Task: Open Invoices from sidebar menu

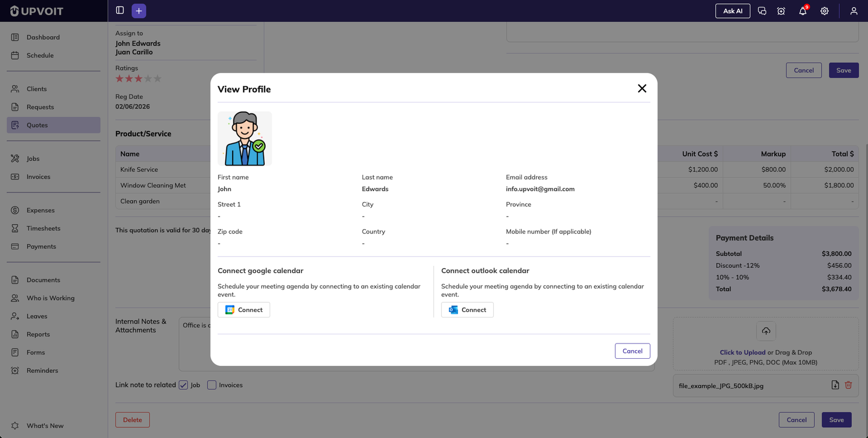Action: (38, 177)
